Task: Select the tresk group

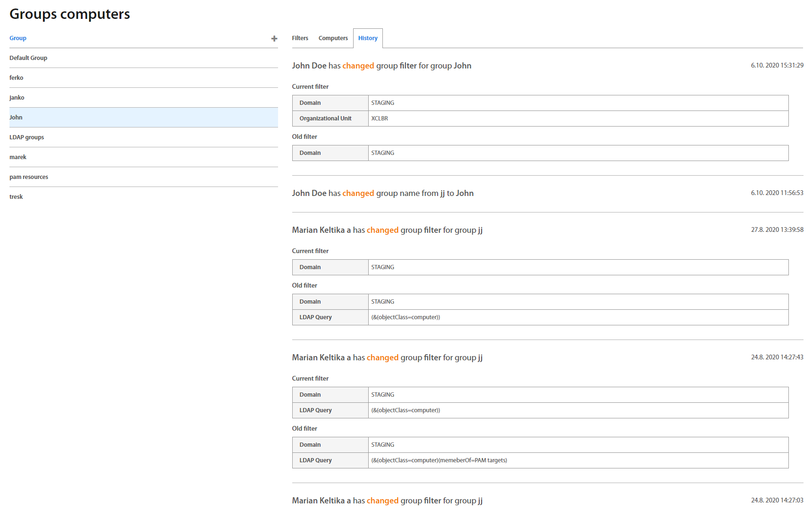Action: [x=16, y=197]
